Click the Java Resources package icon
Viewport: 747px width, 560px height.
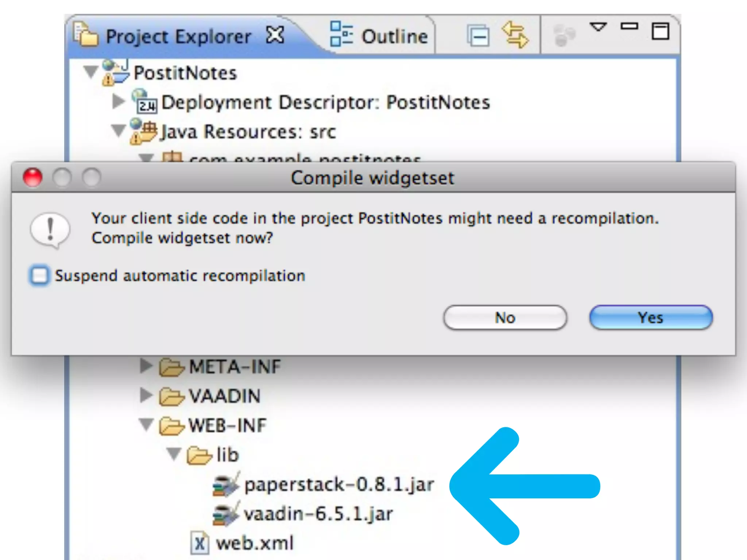144,132
